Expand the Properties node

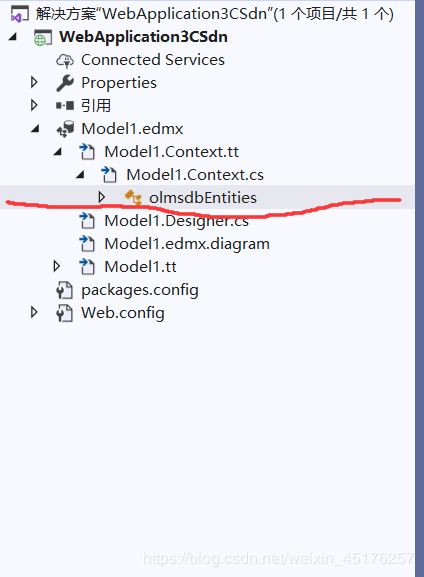(34, 82)
